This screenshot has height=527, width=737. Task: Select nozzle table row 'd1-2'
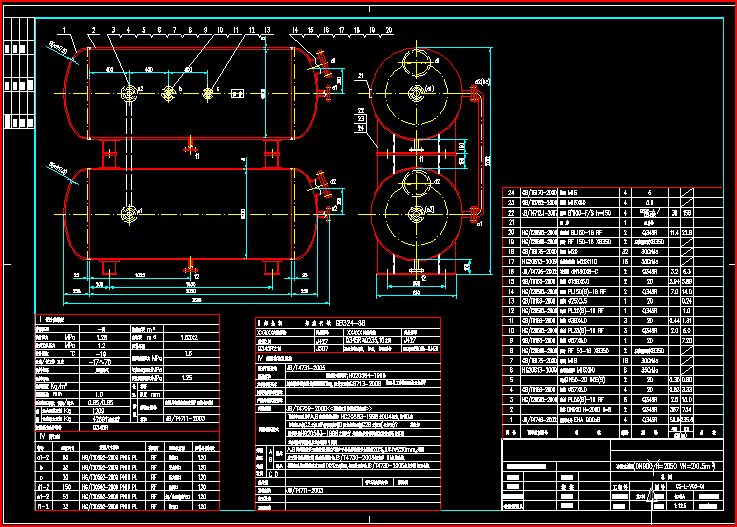click(127, 487)
